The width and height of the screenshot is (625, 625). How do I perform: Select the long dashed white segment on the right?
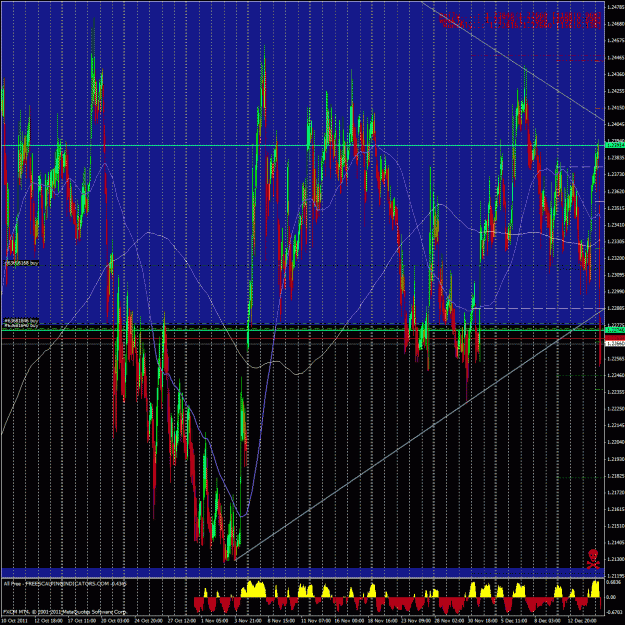538,308
